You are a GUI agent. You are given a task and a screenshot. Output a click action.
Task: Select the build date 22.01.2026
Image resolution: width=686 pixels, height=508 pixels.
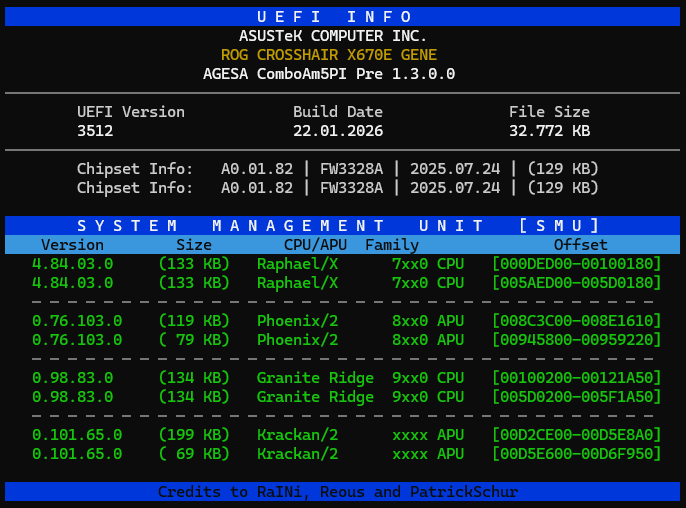[338, 131]
